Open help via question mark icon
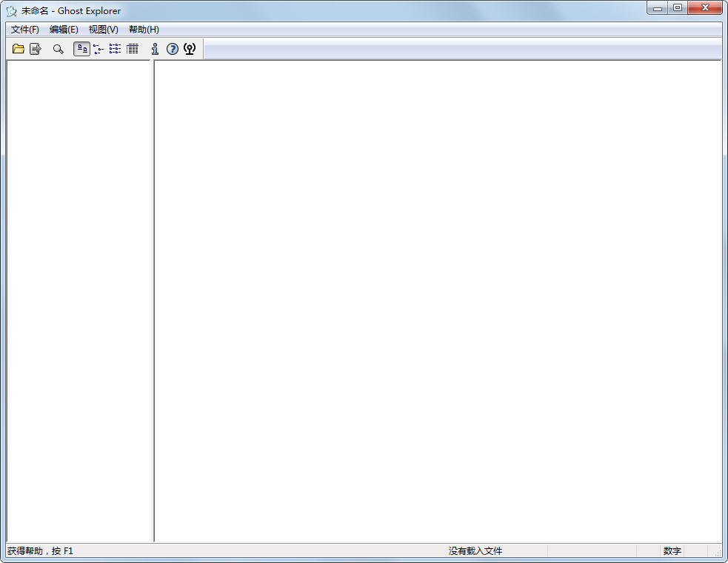This screenshot has width=728, height=563. point(173,49)
